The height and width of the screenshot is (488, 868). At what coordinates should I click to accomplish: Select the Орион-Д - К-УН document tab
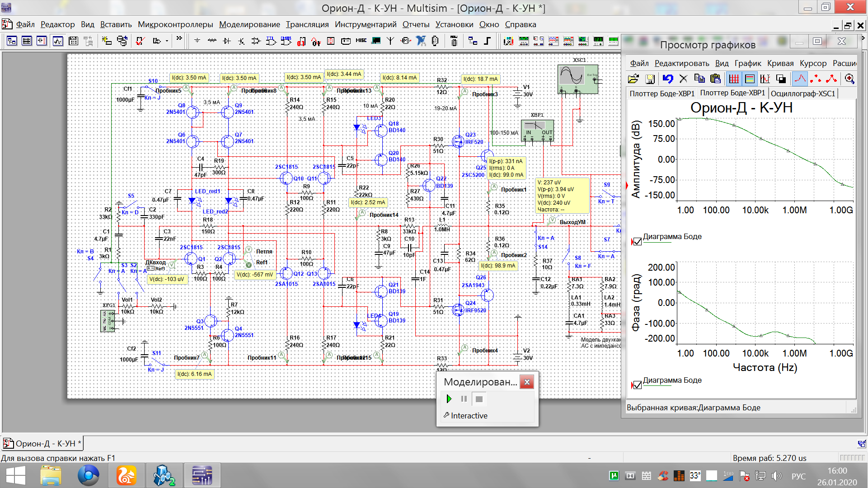tap(43, 443)
